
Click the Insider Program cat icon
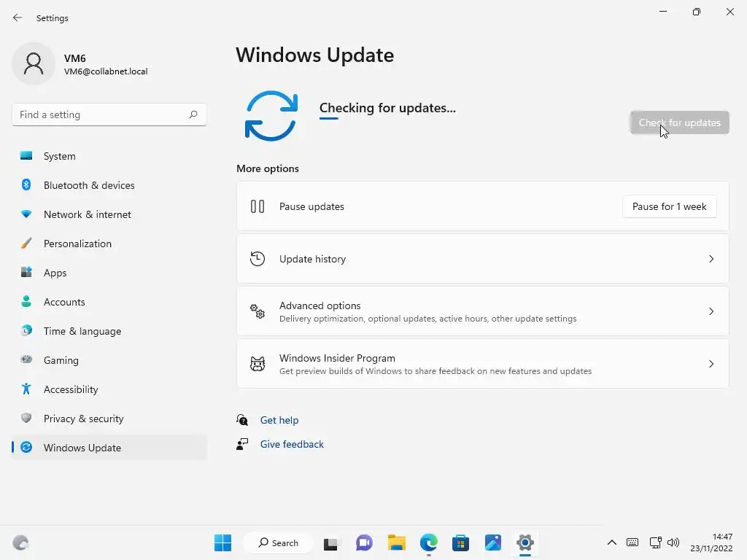[x=258, y=364]
